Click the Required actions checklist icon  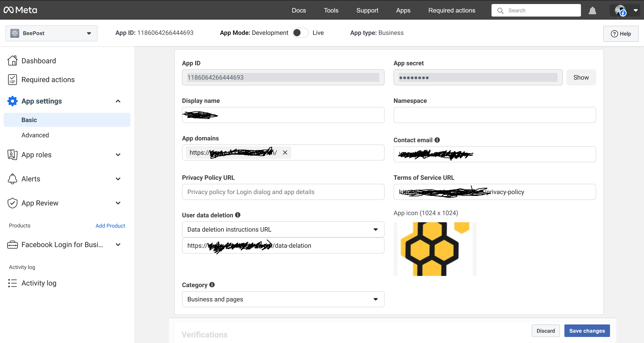[x=12, y=80]
